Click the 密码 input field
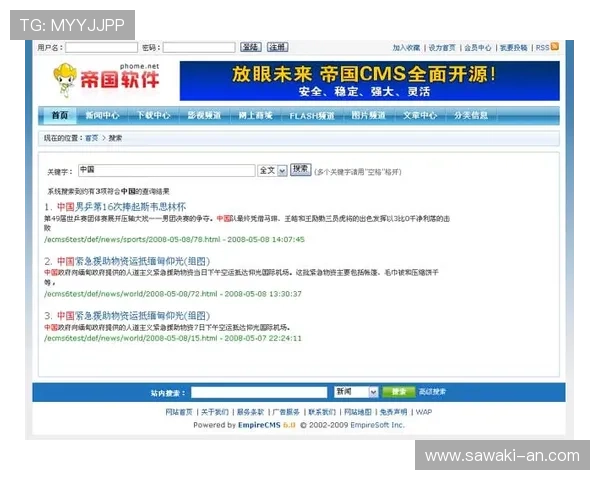 (199, 47)
